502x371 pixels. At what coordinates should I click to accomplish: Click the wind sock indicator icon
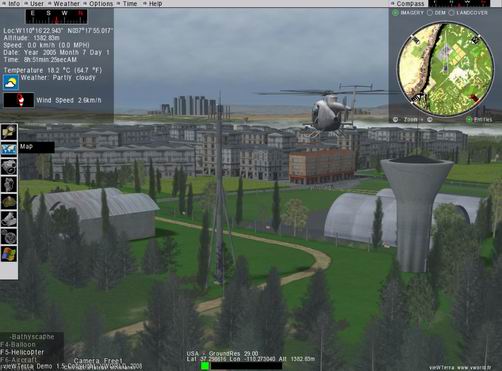point(19,100)
